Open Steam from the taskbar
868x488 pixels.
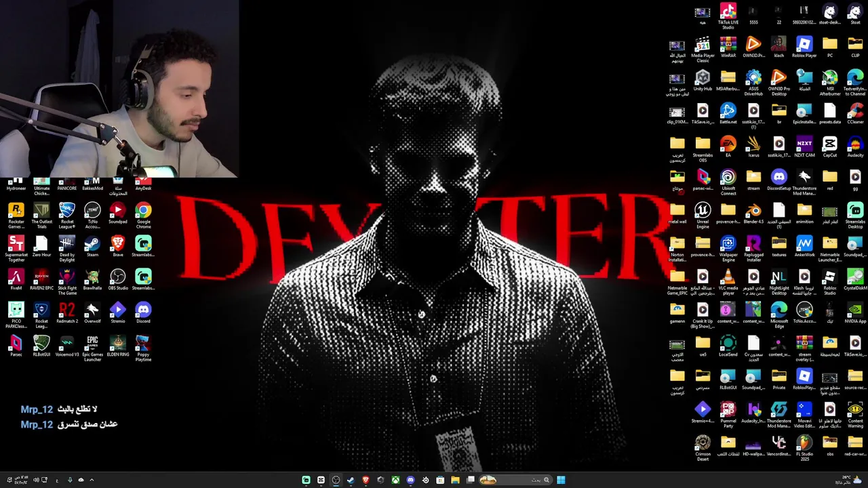[x=351, y=480]
